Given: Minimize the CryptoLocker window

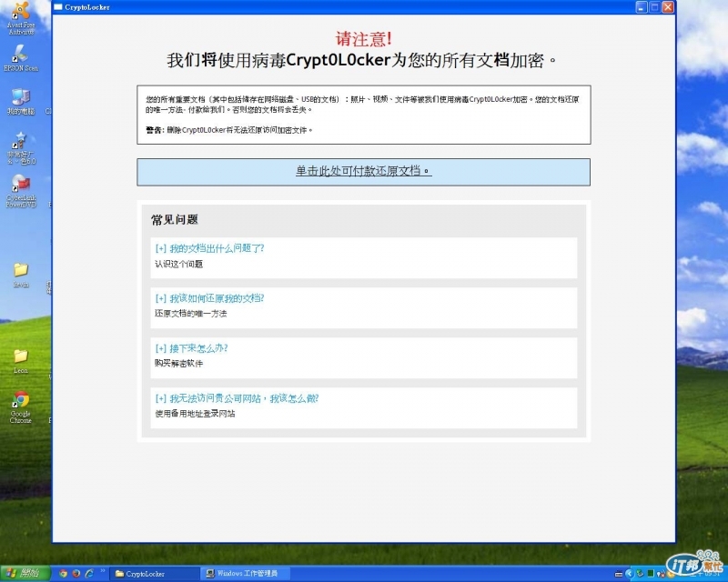Looking at the screenshot, I should (x=642, y=7).
